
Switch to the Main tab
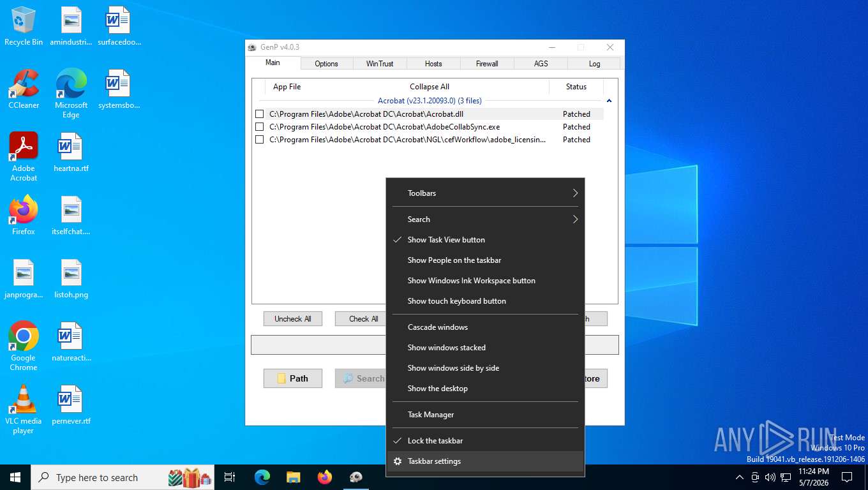pyautogui.click(x=273, y=63)
